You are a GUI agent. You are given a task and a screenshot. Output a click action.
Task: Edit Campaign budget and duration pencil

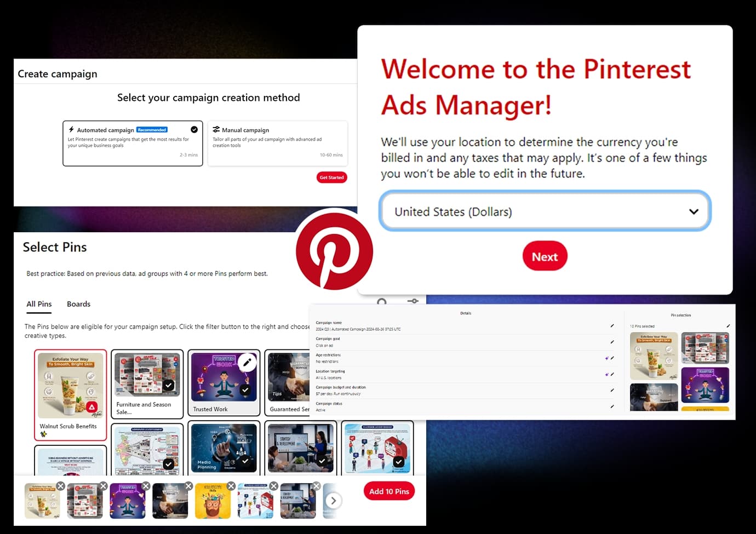coord(612,391)
